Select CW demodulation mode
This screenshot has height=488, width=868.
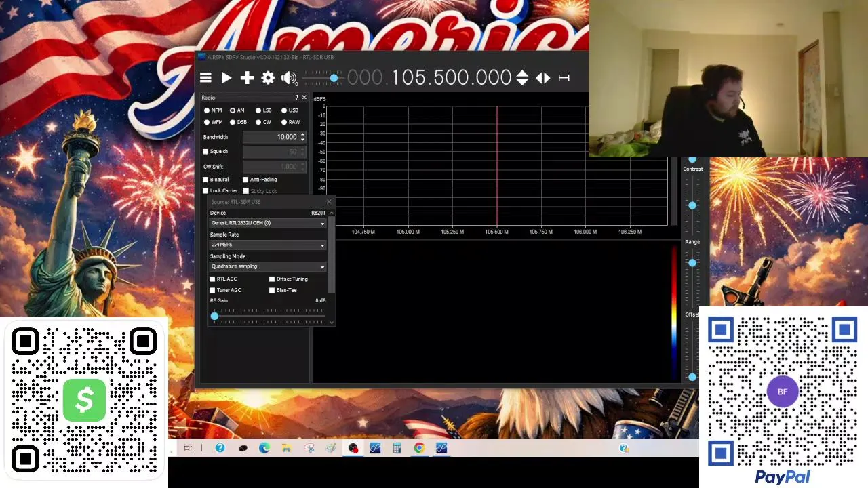click(x=263, y=122)
